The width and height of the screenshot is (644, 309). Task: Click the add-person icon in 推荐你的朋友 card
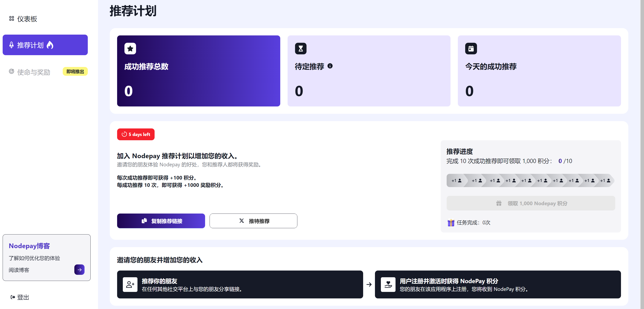point(130,285)
